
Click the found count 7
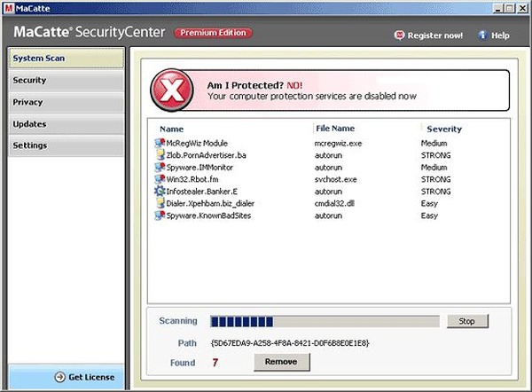tap(215, 363)
